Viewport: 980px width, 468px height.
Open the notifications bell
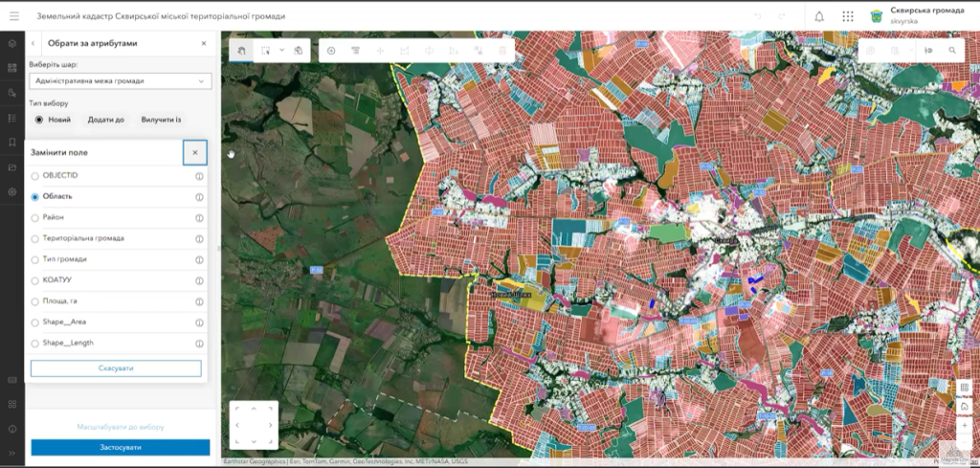(x=819, y=16)
